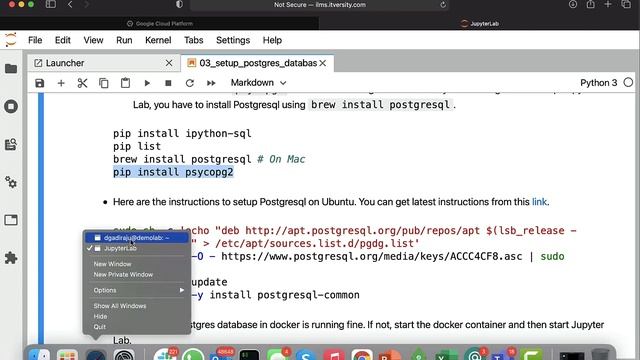This screenshot has height=360, width=640.
Task: Open the Open Tabs sidebar panel
Action: [11, 220]
